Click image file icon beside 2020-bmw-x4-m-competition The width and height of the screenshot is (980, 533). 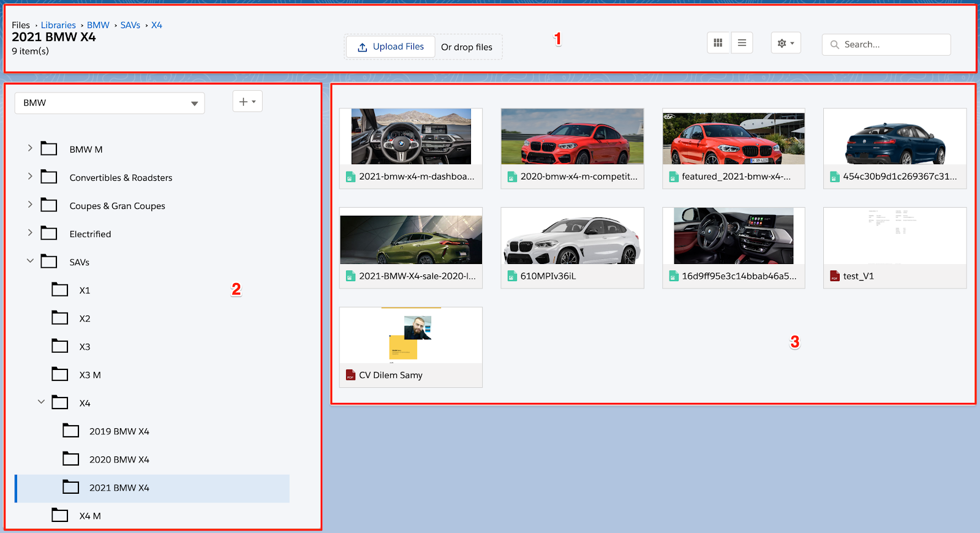click(512, 177)
